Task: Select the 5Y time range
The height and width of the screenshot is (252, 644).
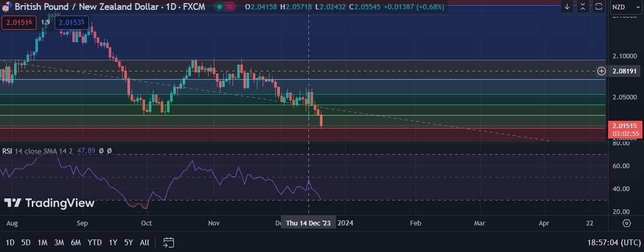Action: coord(128,242)
